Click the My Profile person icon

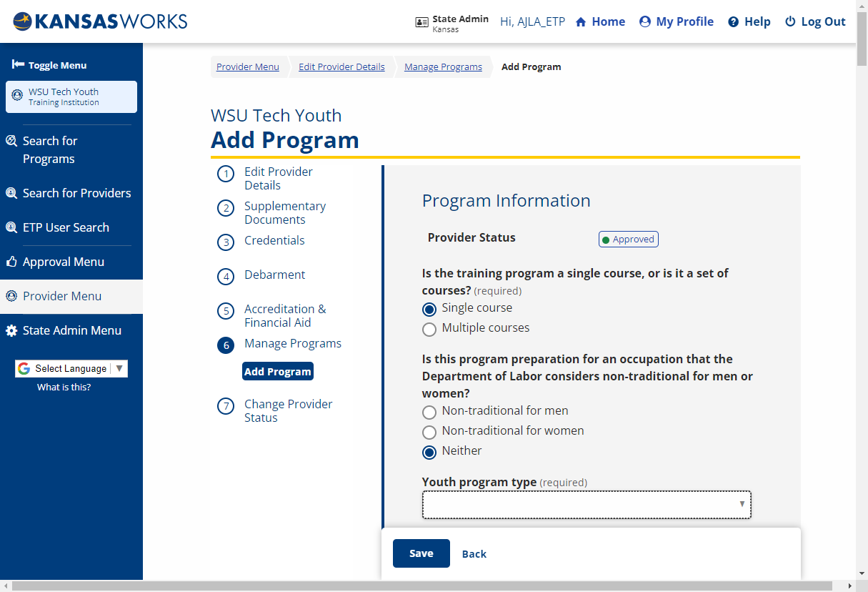point(645,22)
